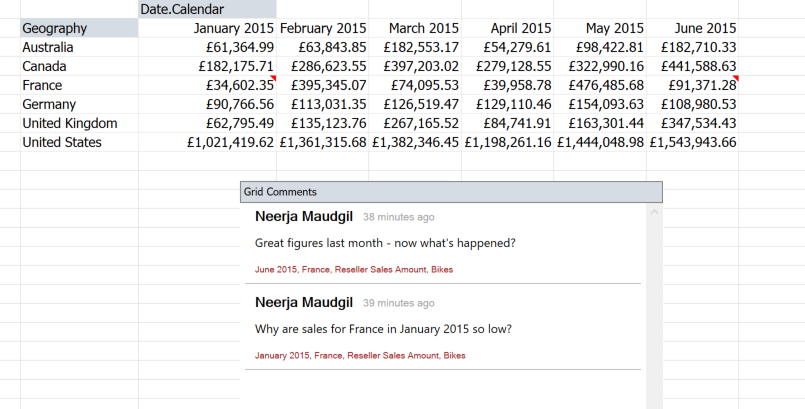Click the Grid Comments panel title bar

pos(451,191)
